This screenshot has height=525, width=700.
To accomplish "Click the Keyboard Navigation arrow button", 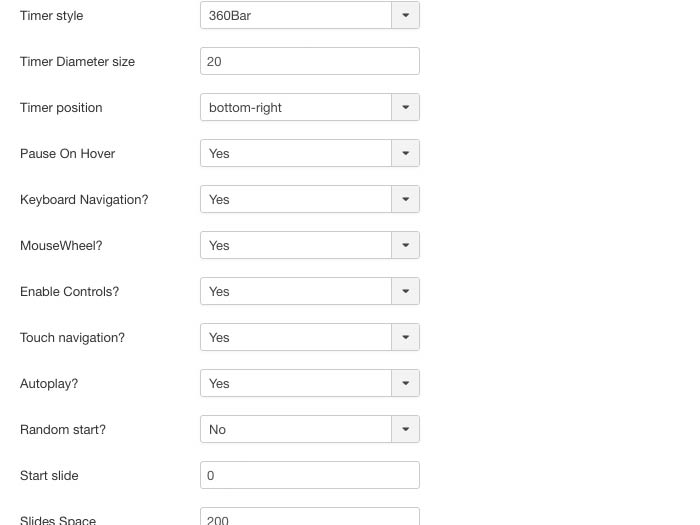I will point(405,199).
